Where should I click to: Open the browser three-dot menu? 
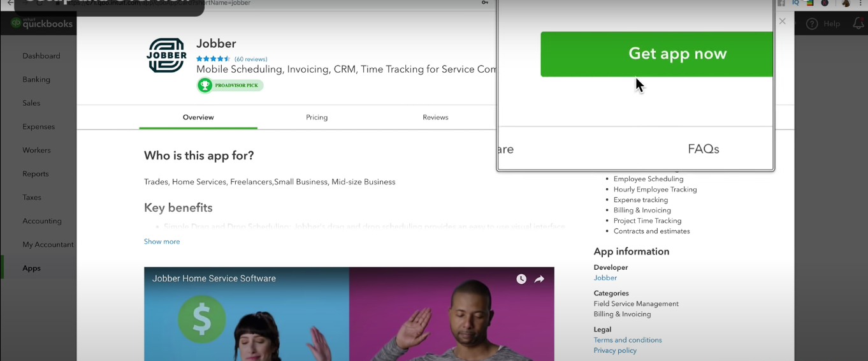tap(862, 3)
